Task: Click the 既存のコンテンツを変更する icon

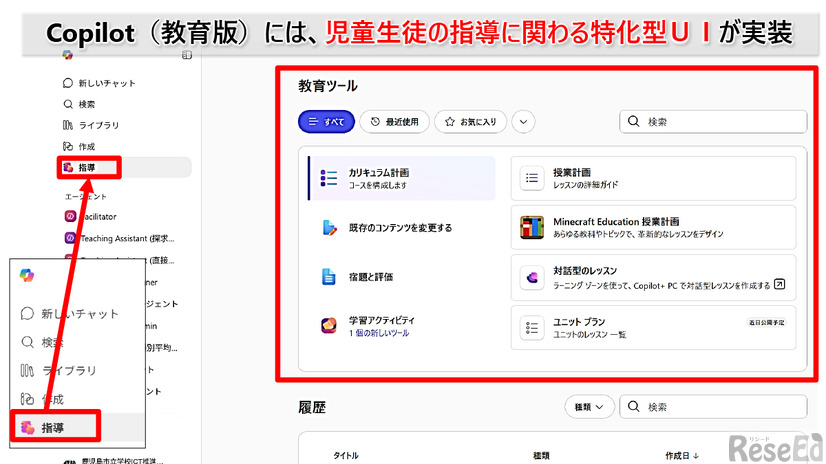Action: pos(329,228)
